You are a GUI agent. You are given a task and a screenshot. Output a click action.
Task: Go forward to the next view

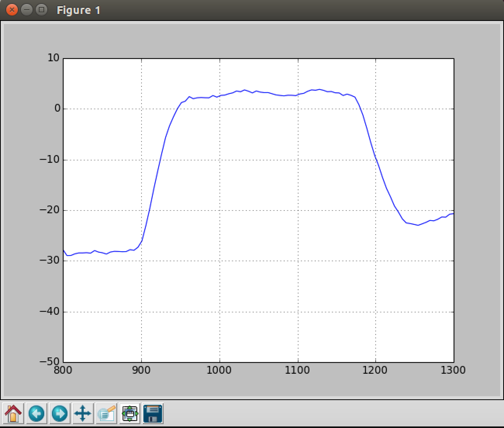click(60, 414)
